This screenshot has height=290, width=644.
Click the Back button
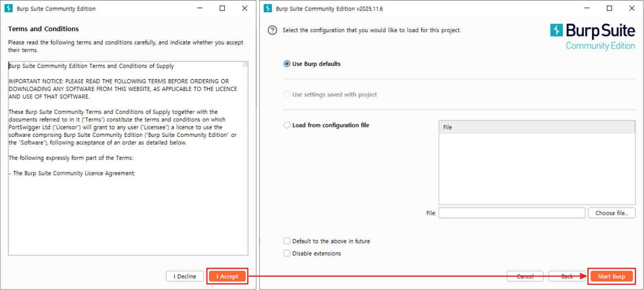(567, 276)
